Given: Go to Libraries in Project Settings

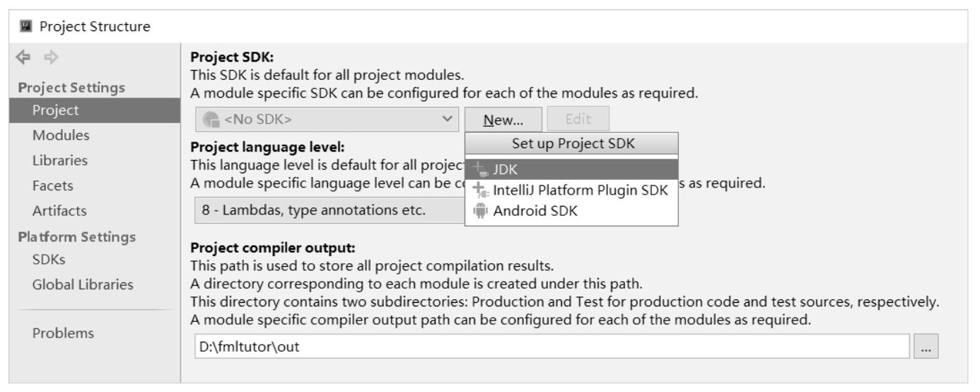Looking at the screenshot, I should (60, 161).
